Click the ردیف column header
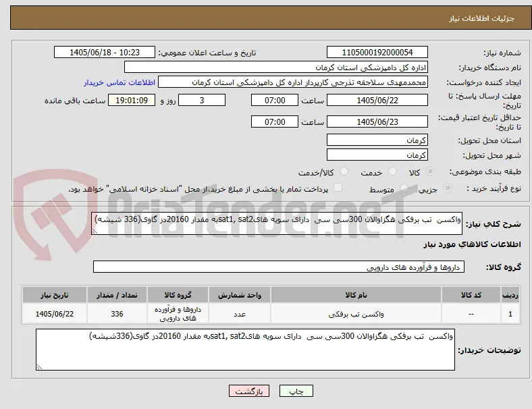The height and width of the screenshot is (409, 532). click(510, 295)
